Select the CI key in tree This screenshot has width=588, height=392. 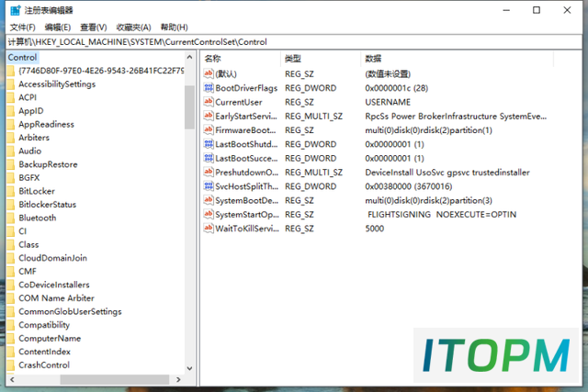22,231
